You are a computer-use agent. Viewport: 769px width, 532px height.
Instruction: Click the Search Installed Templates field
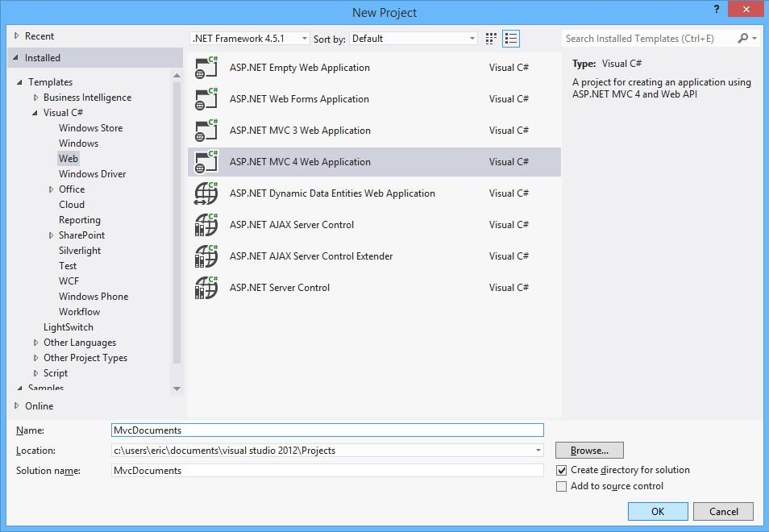650,39
